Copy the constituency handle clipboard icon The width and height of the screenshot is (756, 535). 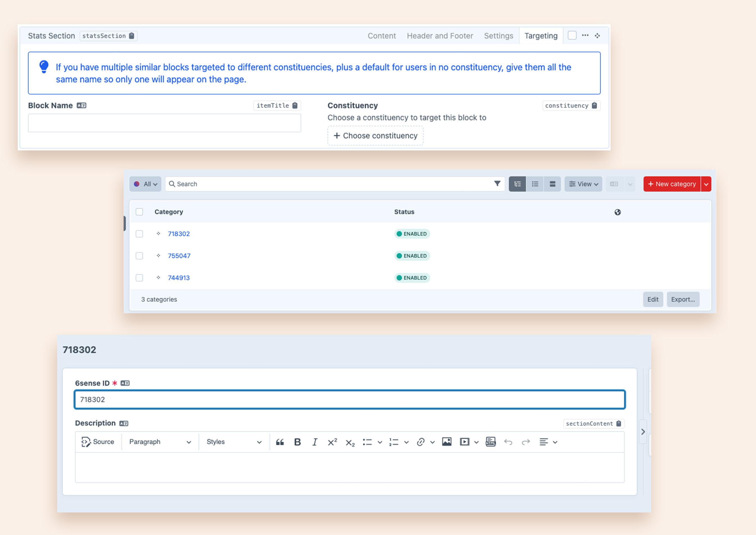tap(594, 105)
